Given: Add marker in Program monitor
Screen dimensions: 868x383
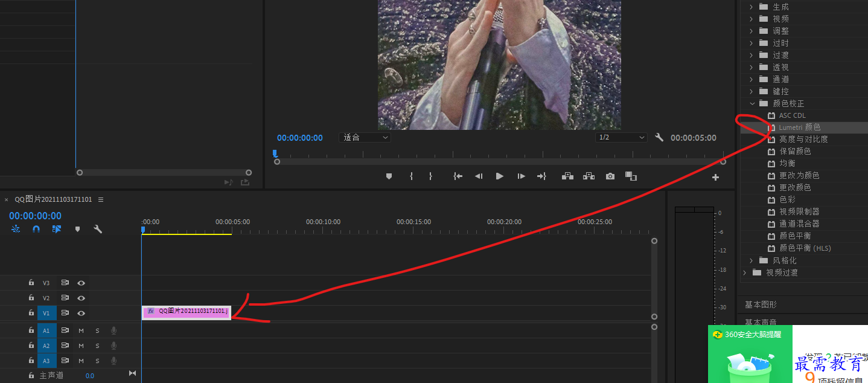Looking at the screenshot, I should pyautogui.click(x=389, y=176).
